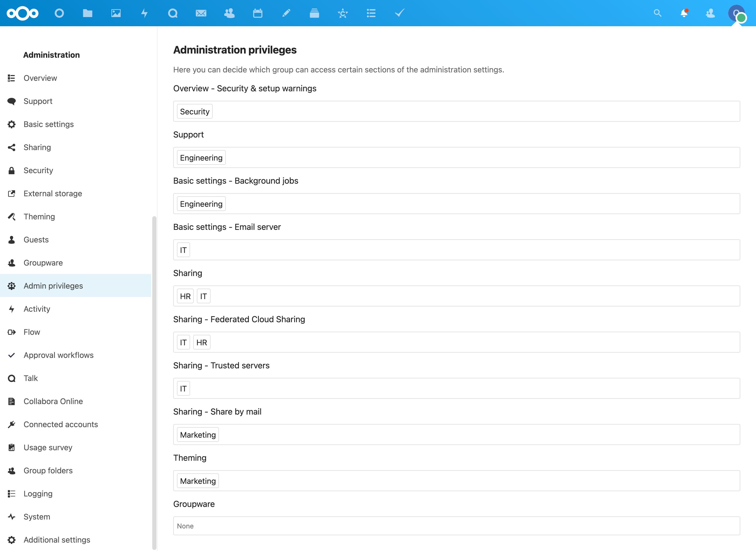Open the Calendar app icon
The width and height of the screenshot is (756, 551).
coord(258,13)
